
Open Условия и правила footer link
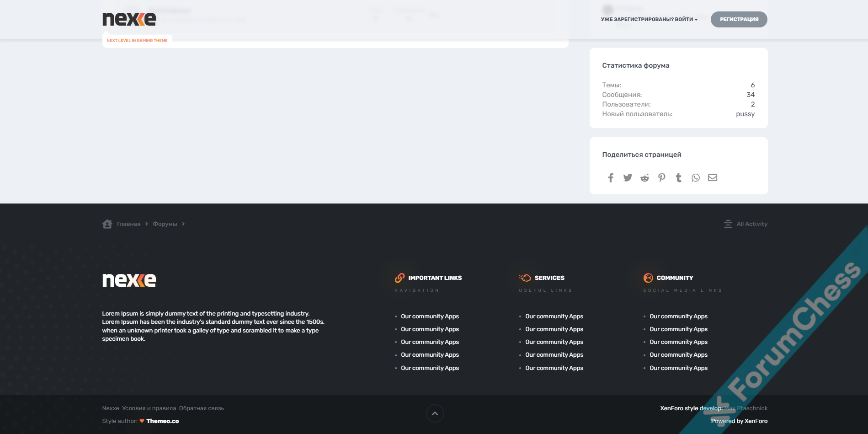(x=149, y=408)
